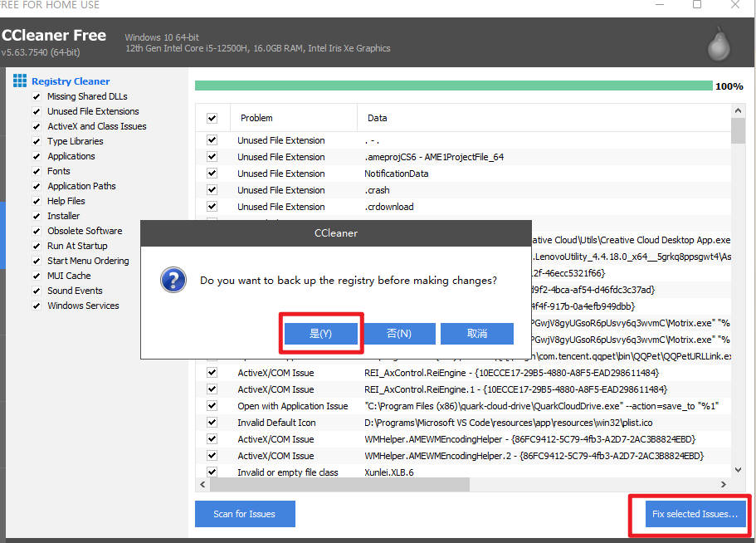Toggle Type Libraries checkbox

[37, 141]
